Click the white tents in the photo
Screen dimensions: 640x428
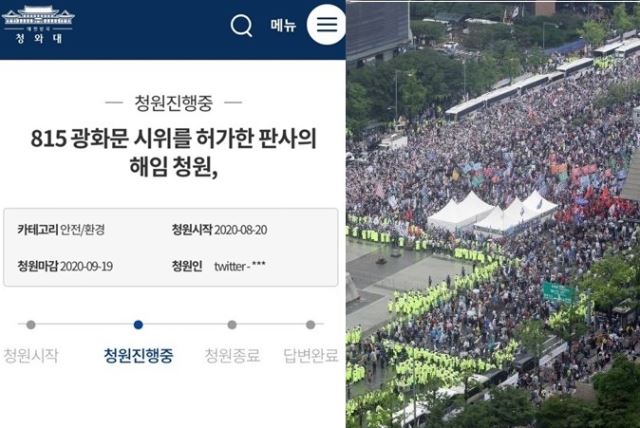pyautogui.click(x=491, y=213)
